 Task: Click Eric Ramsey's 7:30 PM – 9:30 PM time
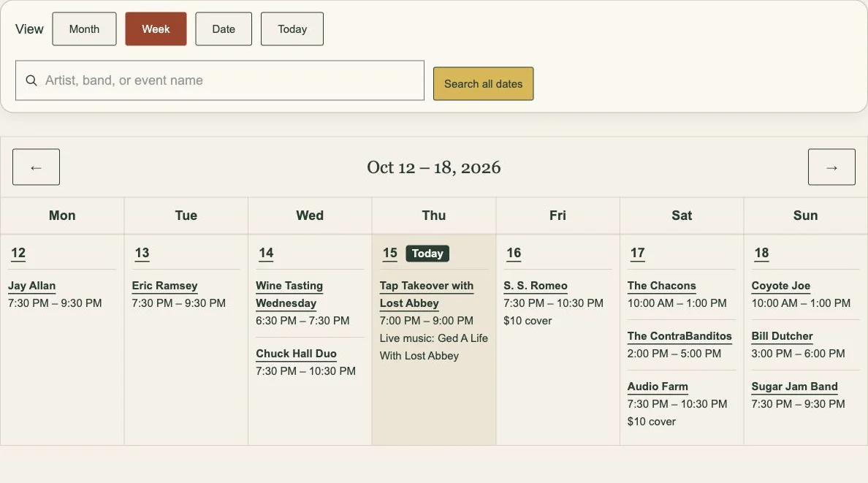click(x=179, y=303)
